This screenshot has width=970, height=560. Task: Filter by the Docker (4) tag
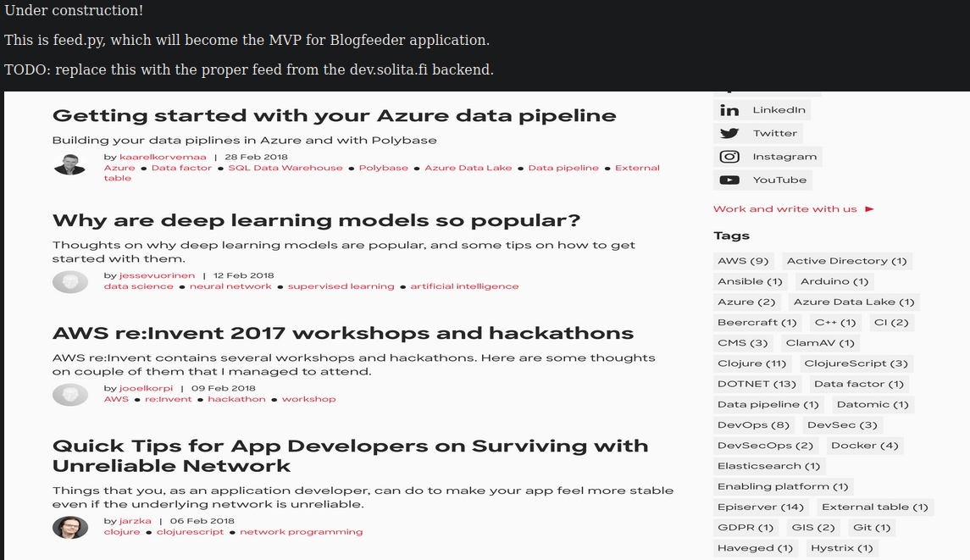(864, 446)
